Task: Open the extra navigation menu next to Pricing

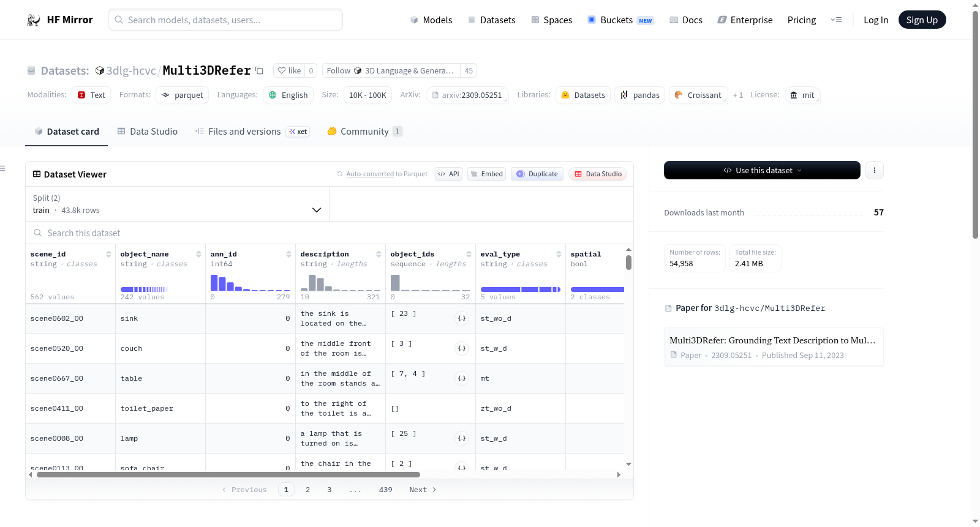Action: (x=836, y=20)
